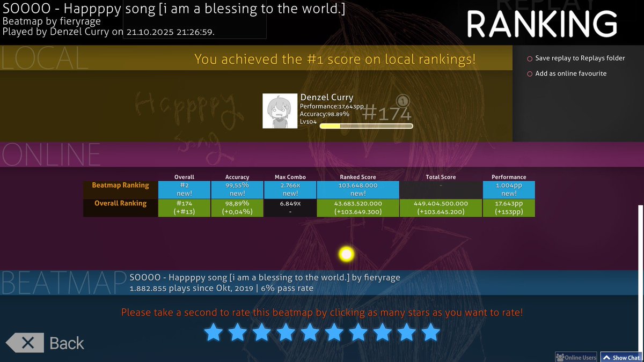
Task: Click the #2 new! beatmap rank cell
Action: coord(184,190)
